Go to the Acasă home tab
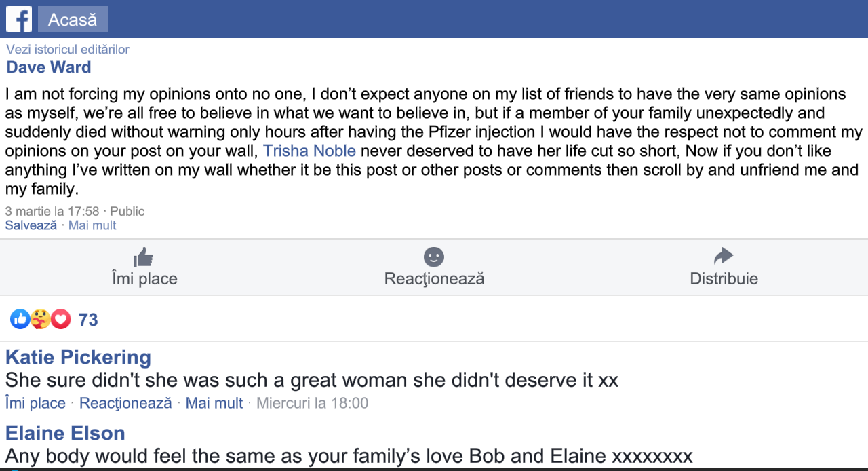Image resolution: width=868 pixels, height=471 pixels. tap(73, 20)
